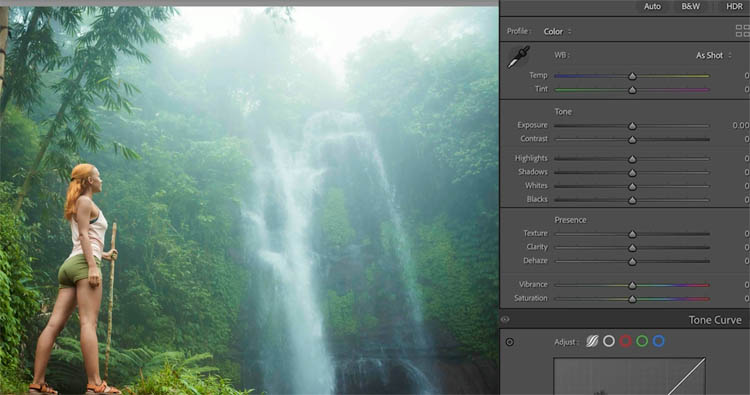Click the Auto tone button
This screenshot has width=750, height=395.
652,7
